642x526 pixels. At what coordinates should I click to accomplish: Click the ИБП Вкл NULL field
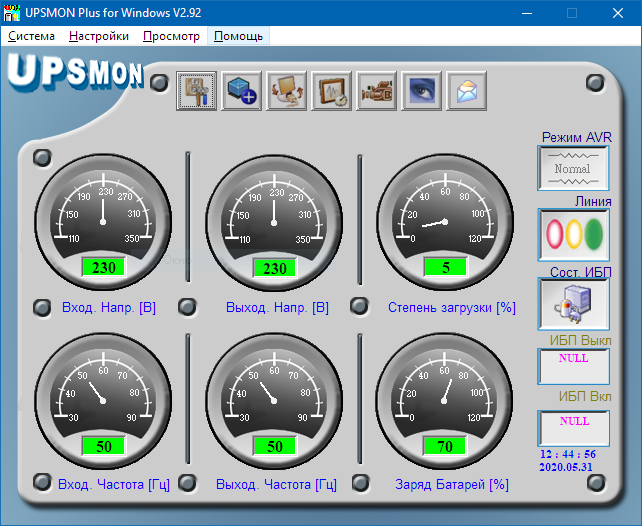(573, 429)
